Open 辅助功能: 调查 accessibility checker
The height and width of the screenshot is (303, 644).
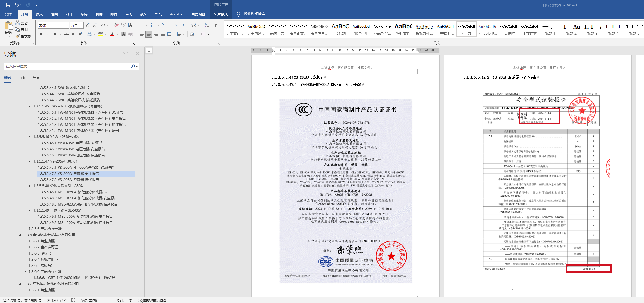pyautogui.click(x=152, y=300)
